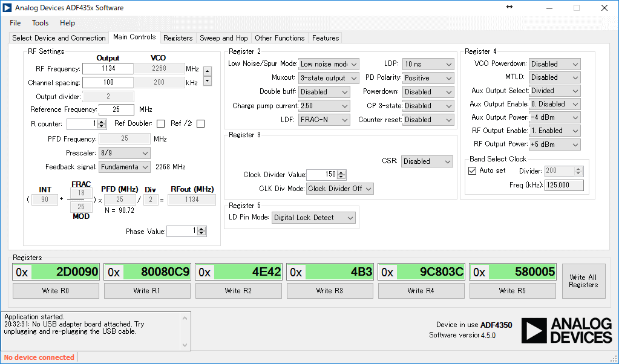Open the CP 3-state dropdown

[428, 106]
